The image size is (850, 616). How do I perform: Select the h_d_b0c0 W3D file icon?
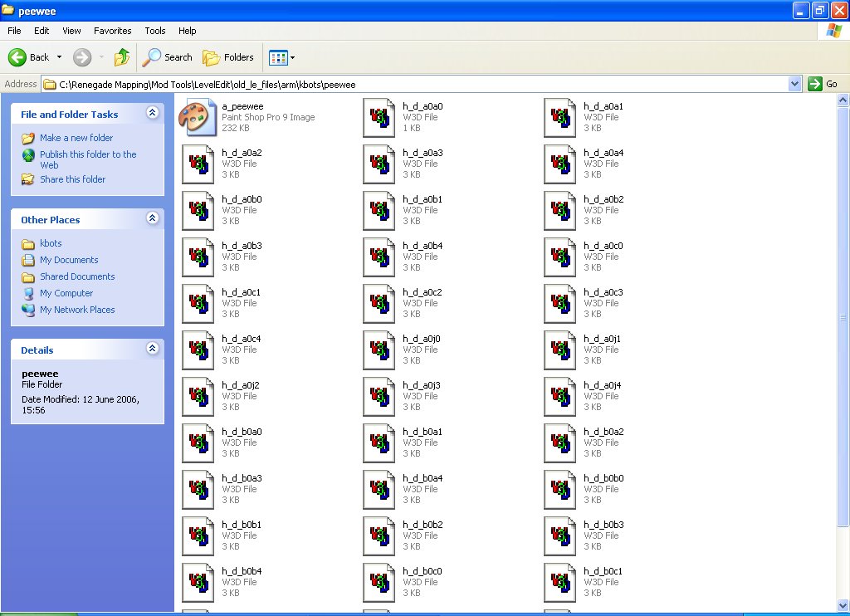[x=379, y=582]
